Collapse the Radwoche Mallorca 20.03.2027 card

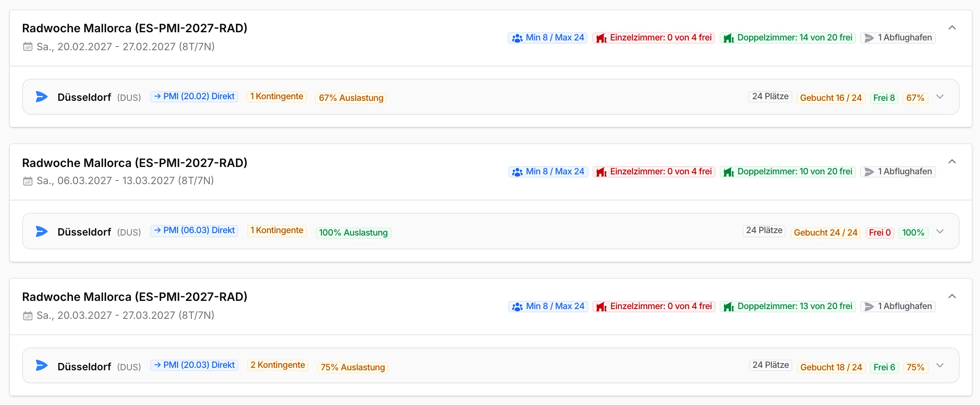[952, 296]
